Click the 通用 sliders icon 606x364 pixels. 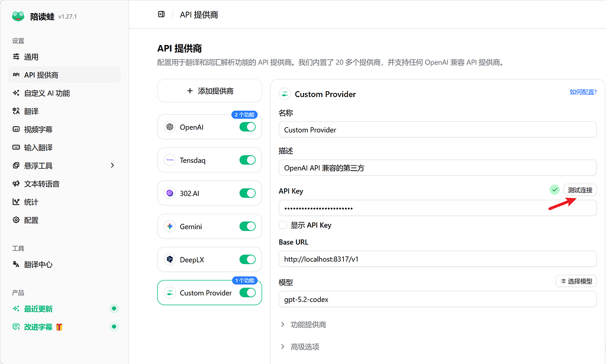click(x=16, y=56)
